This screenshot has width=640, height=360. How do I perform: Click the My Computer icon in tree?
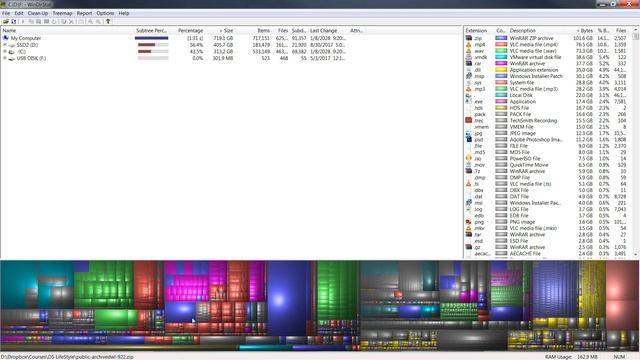(6, 38)
